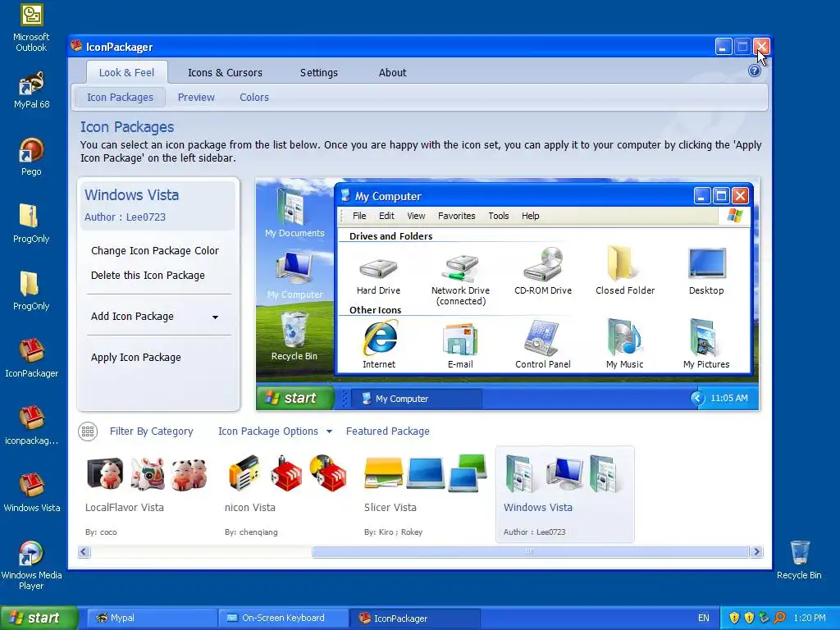Switch to the Icons & Cursors tab
This screenshot has width=840, height=630.
tap(225, 72)
